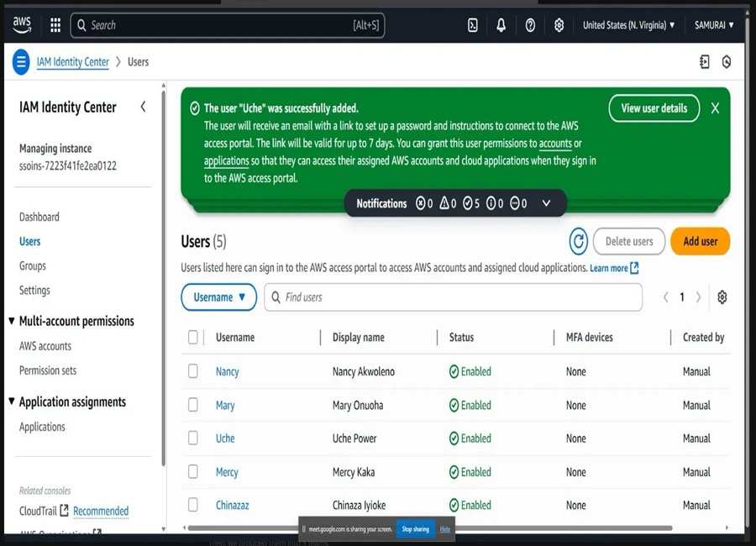
Task: Refresh the users list
Action: (578, 241)
